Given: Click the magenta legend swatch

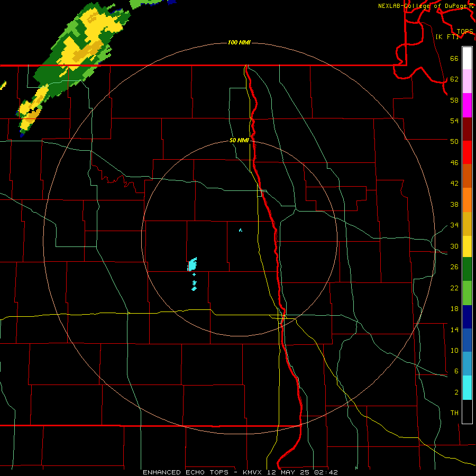Looking at the screenshot, I should pos(467,105).
